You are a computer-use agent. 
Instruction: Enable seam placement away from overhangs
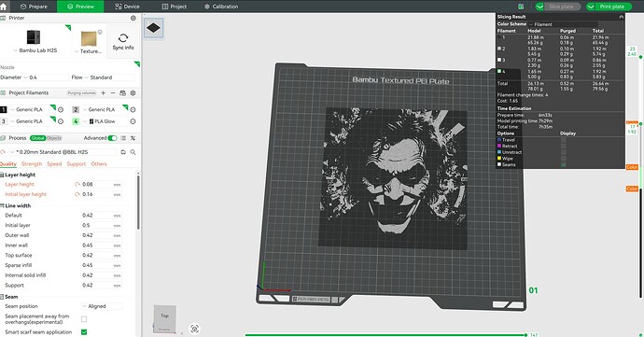[84, 319]
